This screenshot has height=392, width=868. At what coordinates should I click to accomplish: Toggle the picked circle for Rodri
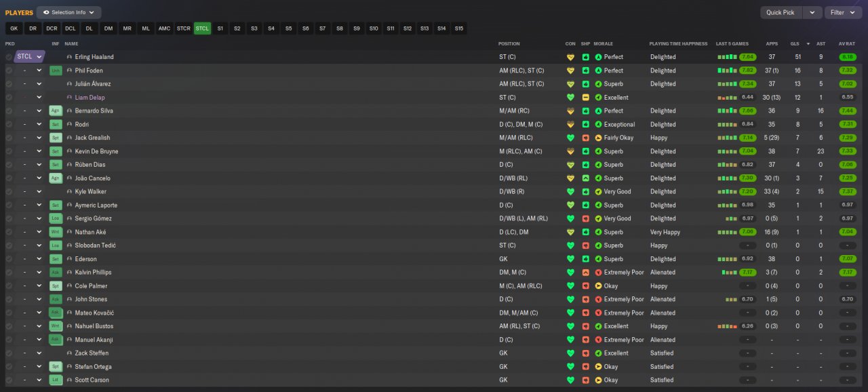pyautogui.click(x=9, y=124)
